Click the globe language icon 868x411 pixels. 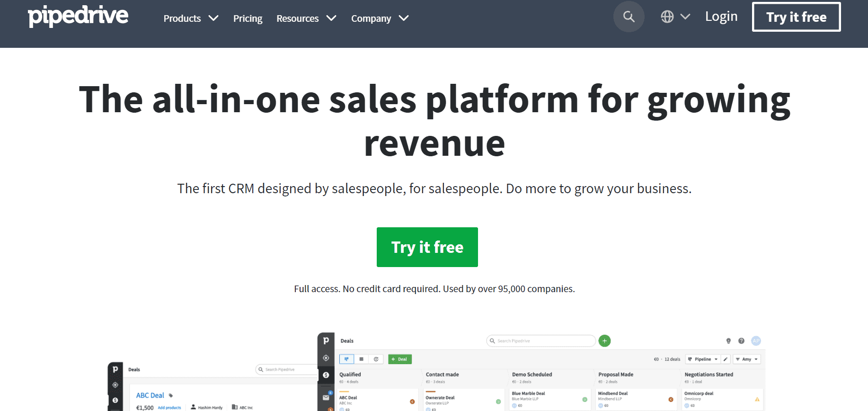(x=667, y=17)
